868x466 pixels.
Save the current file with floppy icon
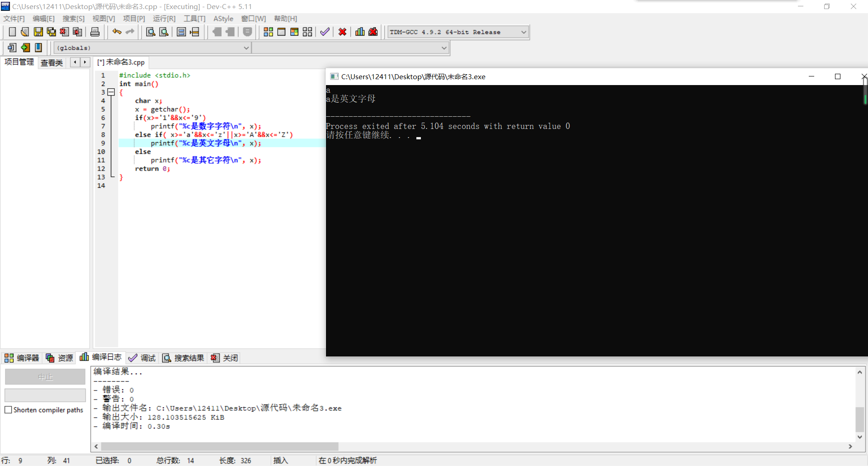coord(38,32)
